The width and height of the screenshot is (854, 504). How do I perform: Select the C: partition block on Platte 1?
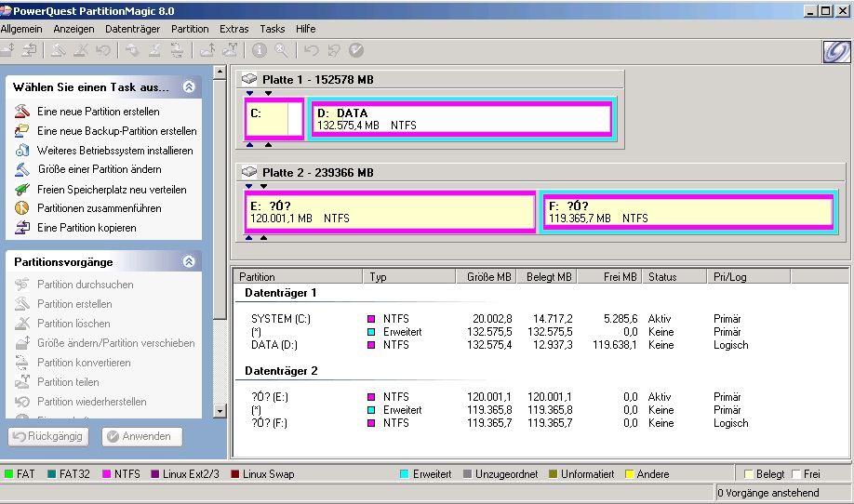pyautogui.click(x=274, y=119)
